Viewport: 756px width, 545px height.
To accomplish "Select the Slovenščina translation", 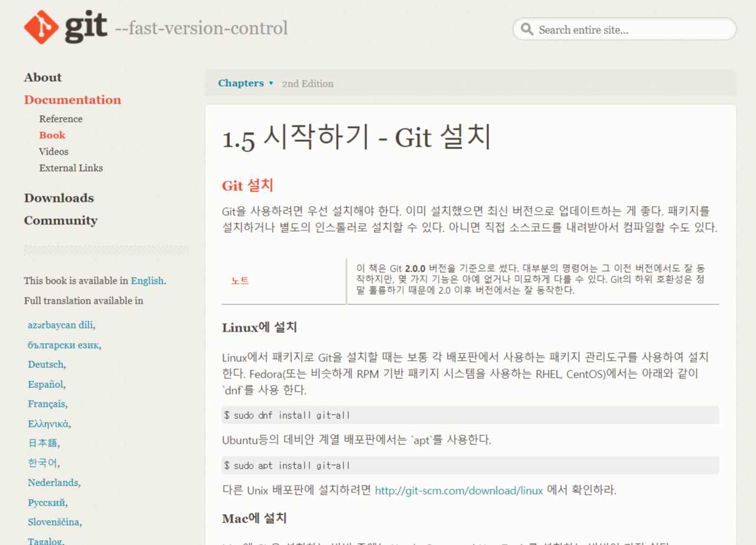I will click(53, 522).
